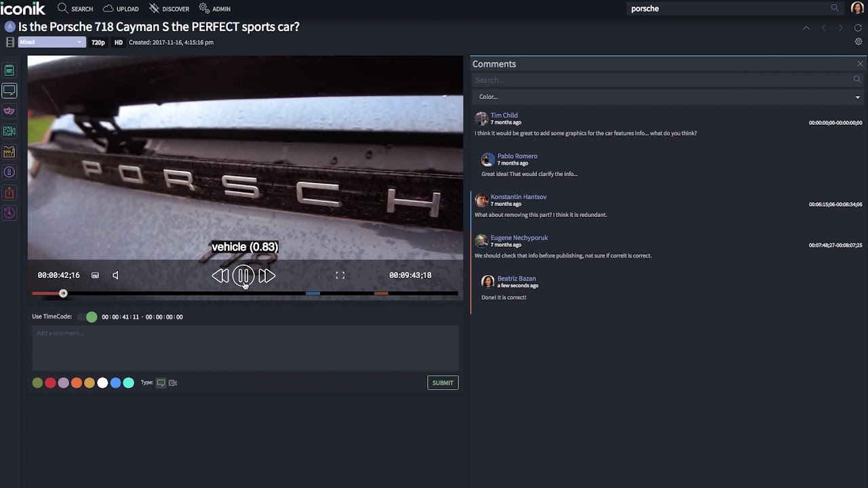This screenshot has height=488, width=868.
Task: Open Konstantin Hantsov's profile link
Action: tap(519, 197)
